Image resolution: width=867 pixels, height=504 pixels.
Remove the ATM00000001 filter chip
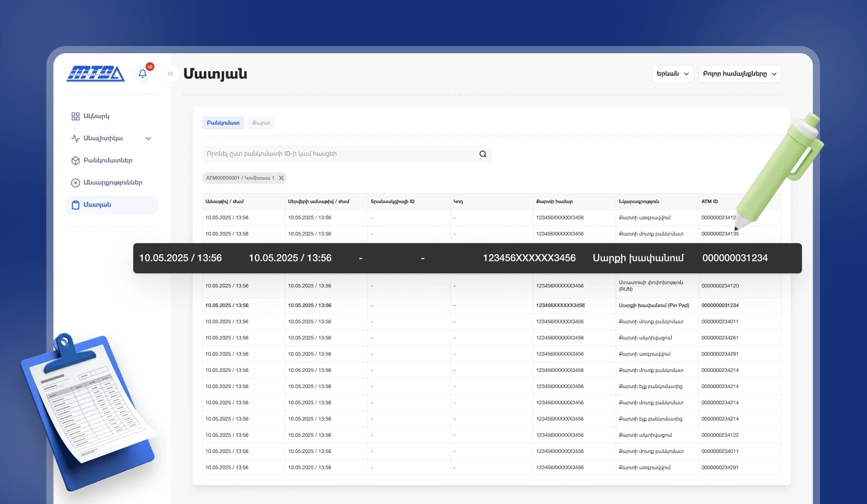point(282,178)
